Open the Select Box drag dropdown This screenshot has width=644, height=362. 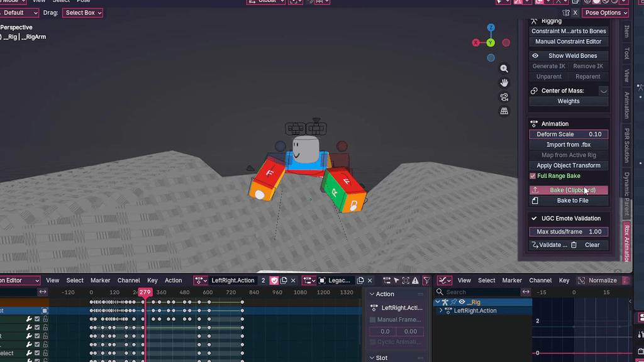tap(82, 13)
